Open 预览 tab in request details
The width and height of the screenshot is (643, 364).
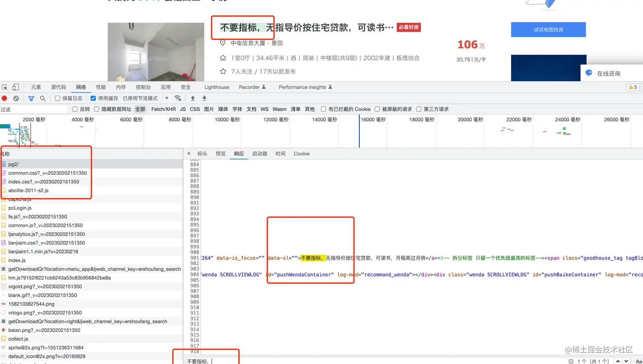pyautogui.click(x=221, y=154)
